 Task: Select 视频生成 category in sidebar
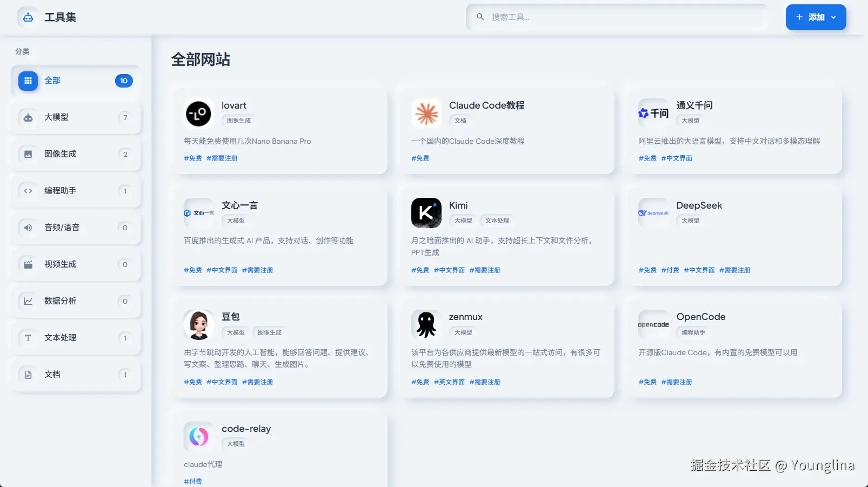point(76,264)
